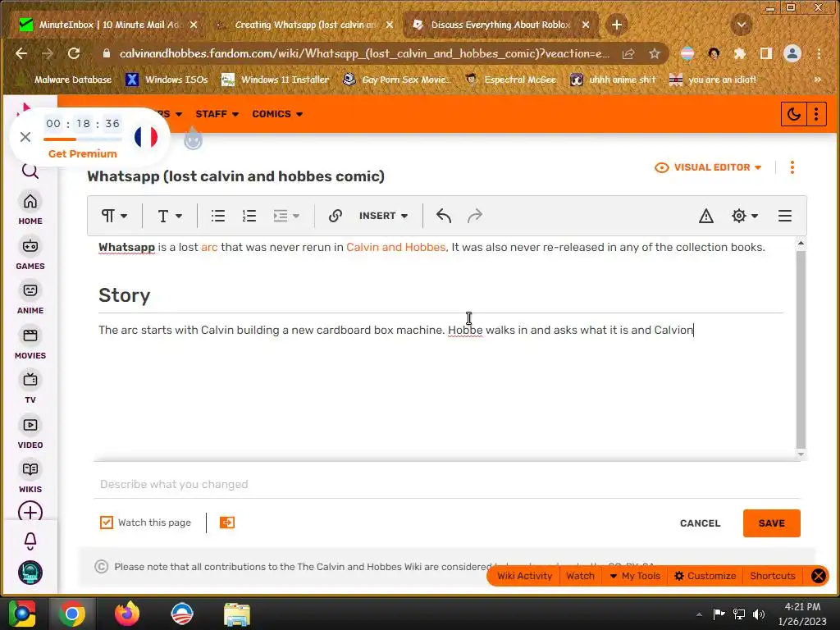Click Get Premium link
This screenshot has width=840, height=630.
click(83, 153)
